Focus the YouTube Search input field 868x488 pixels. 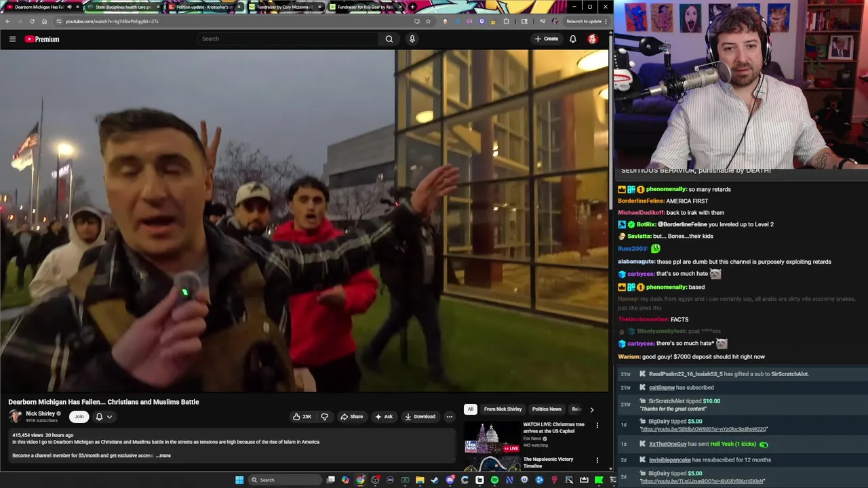click(287, 39)
